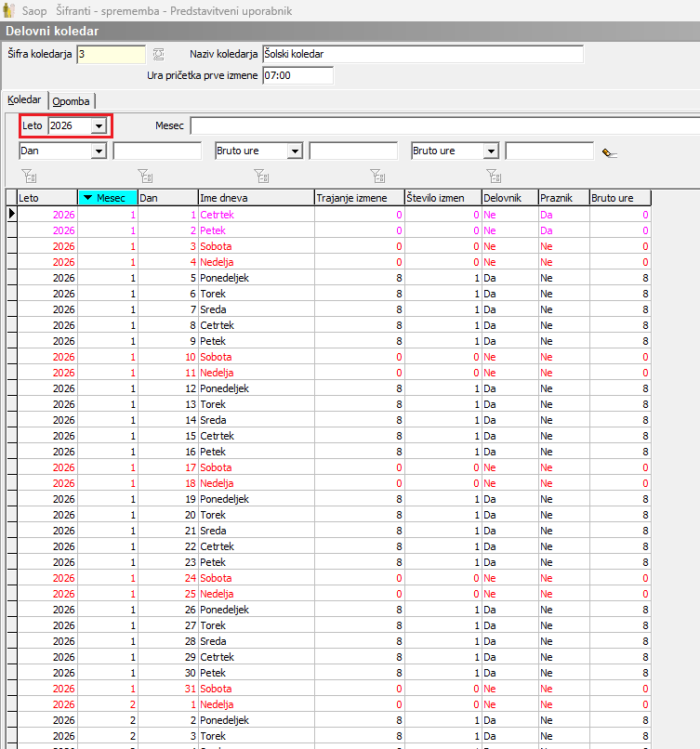Click the Torek cell for February 3
Screen dimensions: 700x749
coord(257,736)
